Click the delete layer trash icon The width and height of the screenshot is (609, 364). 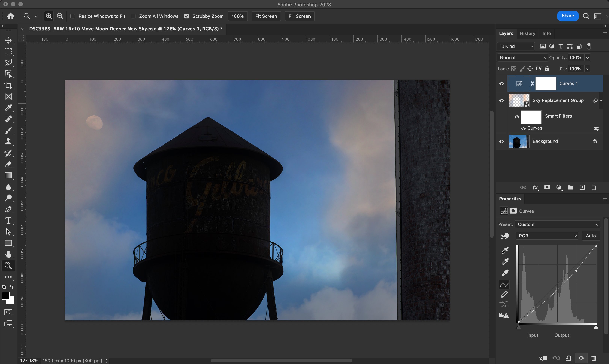point(594,187)
